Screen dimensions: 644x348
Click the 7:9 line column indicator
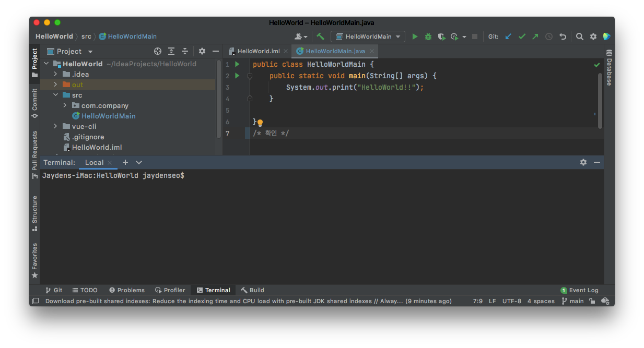pyautogui.click(x=478, y=301)
